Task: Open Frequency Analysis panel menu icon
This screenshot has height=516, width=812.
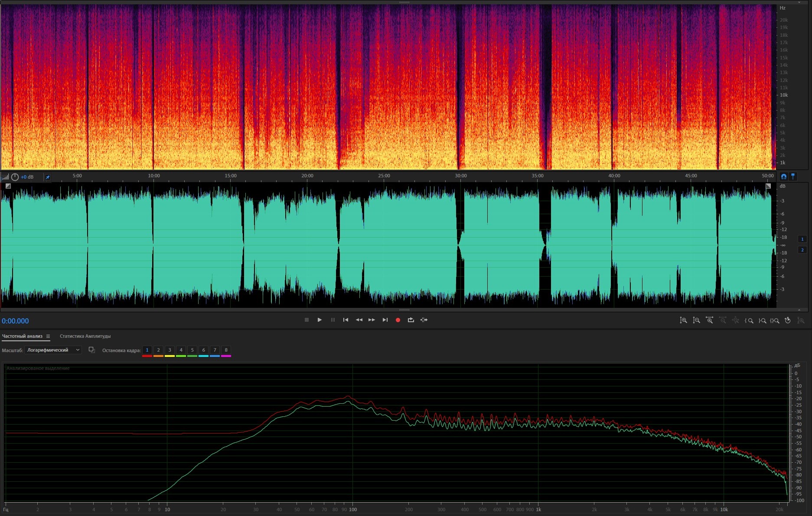Action: (x=48, y=336)
